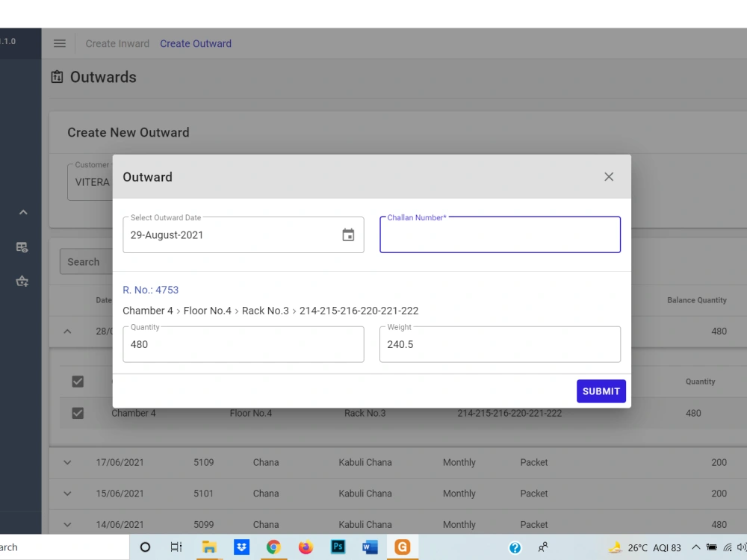Open Dropbox from the taskbar
Screen dimensions: 747x560
click(x=241, y=547)
